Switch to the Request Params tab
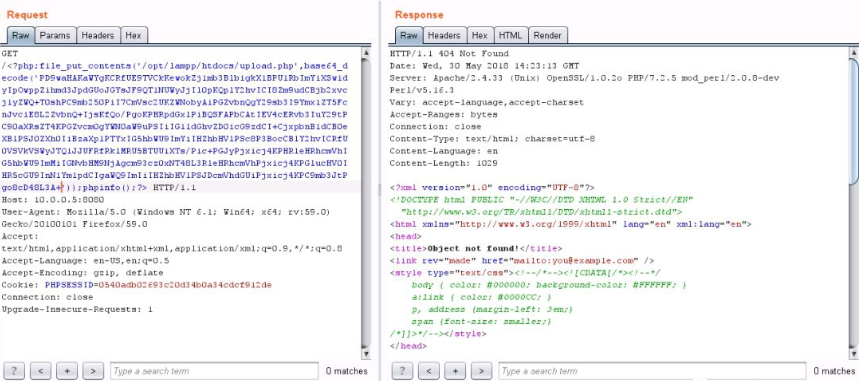Screen dimensions: 859x381 [x=55, y=35]
